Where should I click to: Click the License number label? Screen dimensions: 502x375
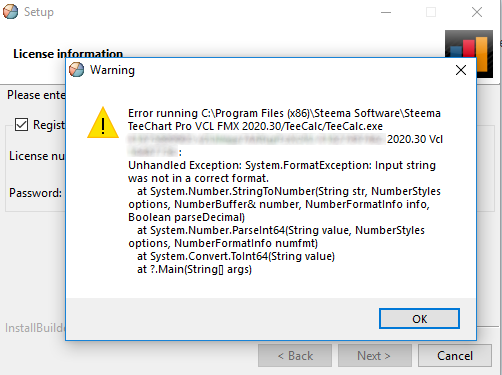click(37, 156)
